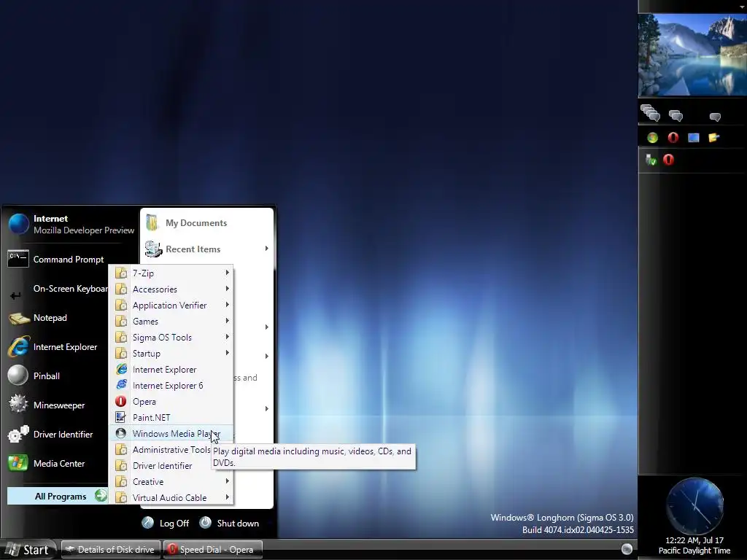Image resolution: width=747 pixels, height=560 pixels.
Task: Click the mountain lake slideshow picture
Action: pyautogui.click(x=692, y=55)
